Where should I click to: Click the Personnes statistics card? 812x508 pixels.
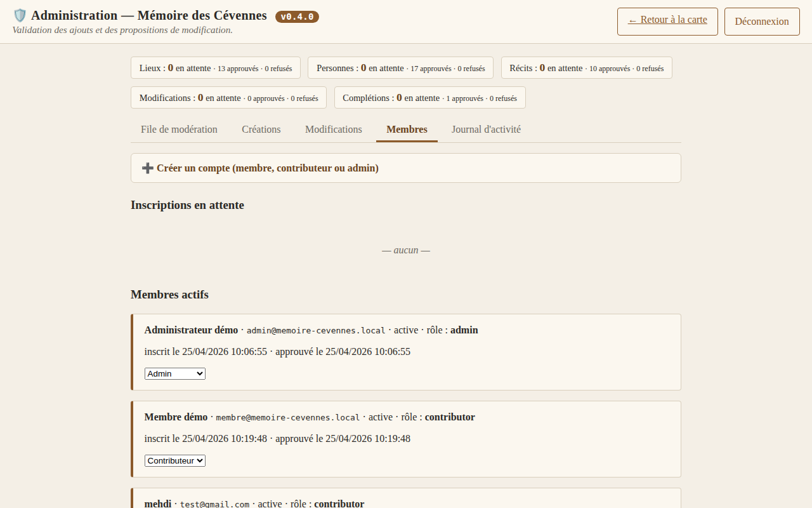tap(400, 67)
